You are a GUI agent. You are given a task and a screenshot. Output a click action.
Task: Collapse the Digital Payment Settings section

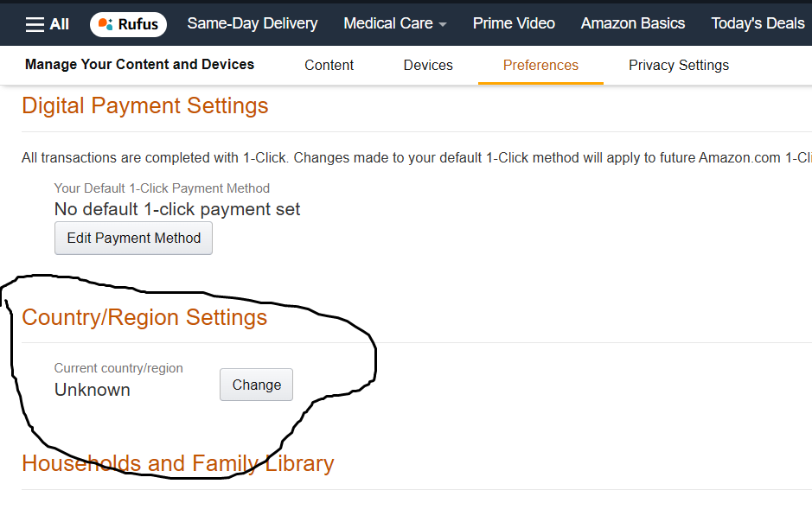point(145,106)
